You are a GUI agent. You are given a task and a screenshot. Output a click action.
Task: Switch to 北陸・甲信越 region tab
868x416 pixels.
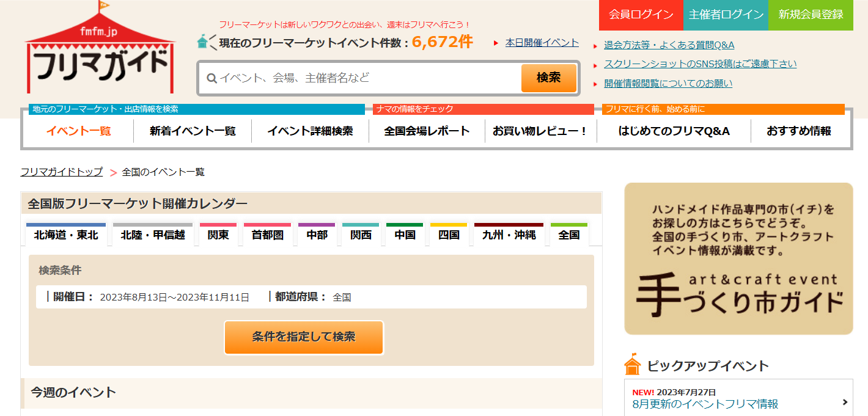click(x=153, y=235)
